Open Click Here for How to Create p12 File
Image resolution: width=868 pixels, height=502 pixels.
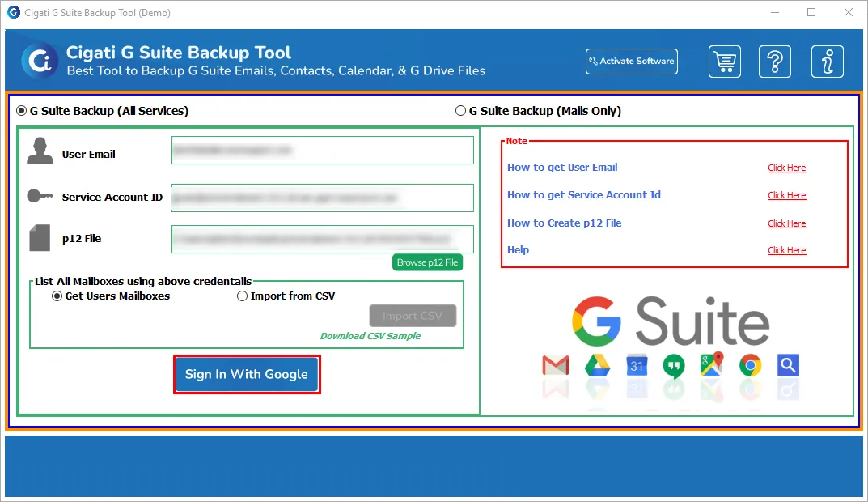point(787,223)
